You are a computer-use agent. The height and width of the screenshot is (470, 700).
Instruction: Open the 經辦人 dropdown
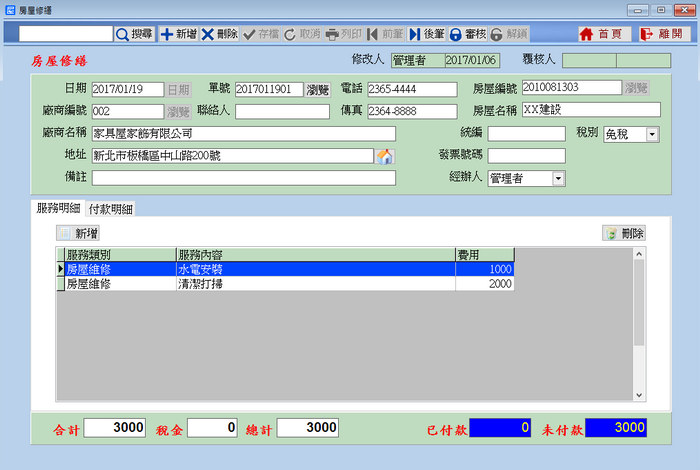(x=558, y=179)
